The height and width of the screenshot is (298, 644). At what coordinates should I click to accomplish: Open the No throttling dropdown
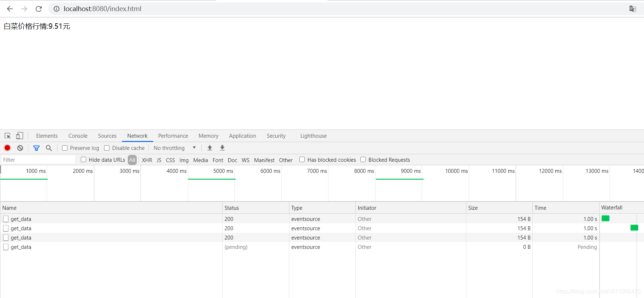[x=174, y=148]
